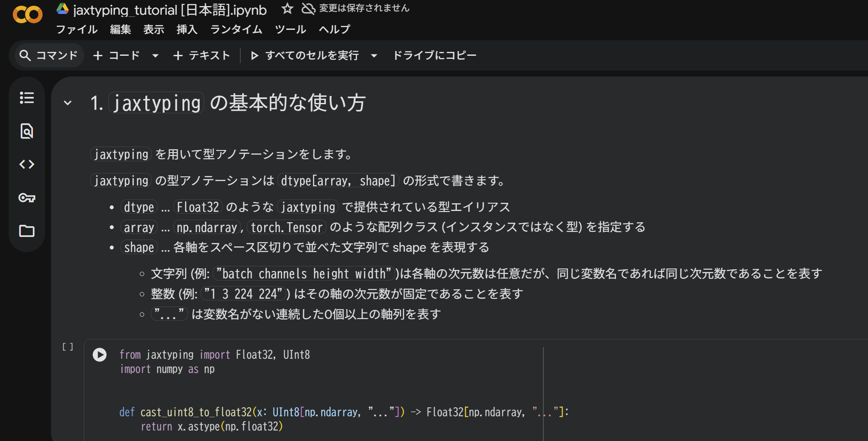868x441 pixels.
Task: Add a text cell with +テキスト
Action: click(x=201, y=55)
